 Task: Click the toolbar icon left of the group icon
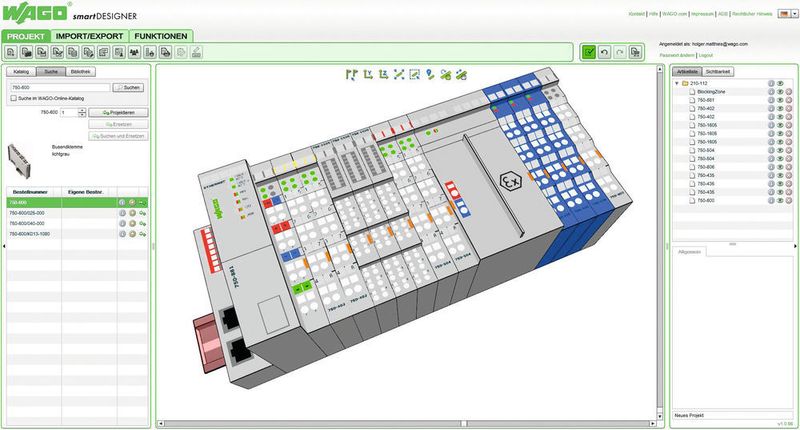[119, 52]
